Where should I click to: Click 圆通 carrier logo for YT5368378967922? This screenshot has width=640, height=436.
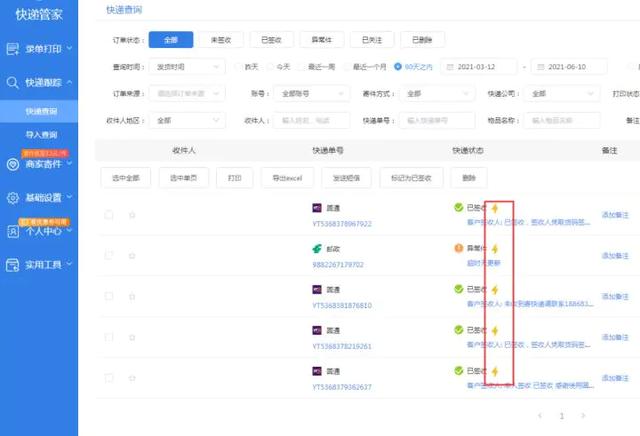[317, 208]
